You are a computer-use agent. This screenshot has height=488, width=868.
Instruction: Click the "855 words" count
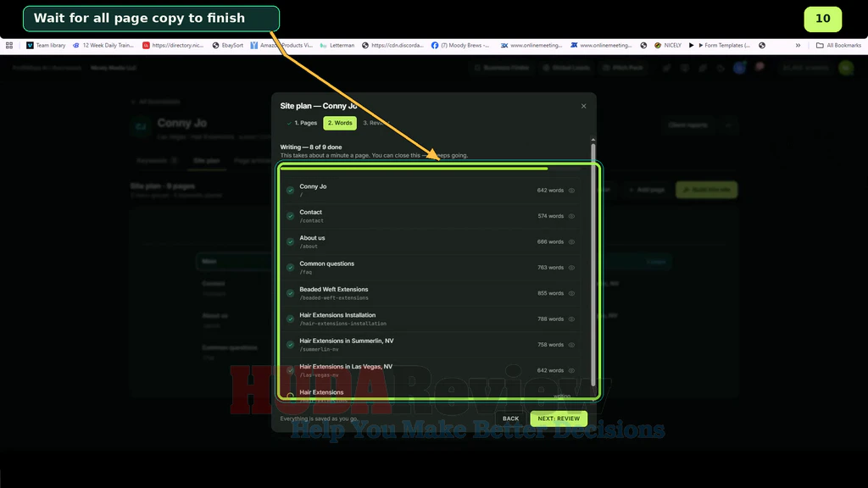(550, 293)
